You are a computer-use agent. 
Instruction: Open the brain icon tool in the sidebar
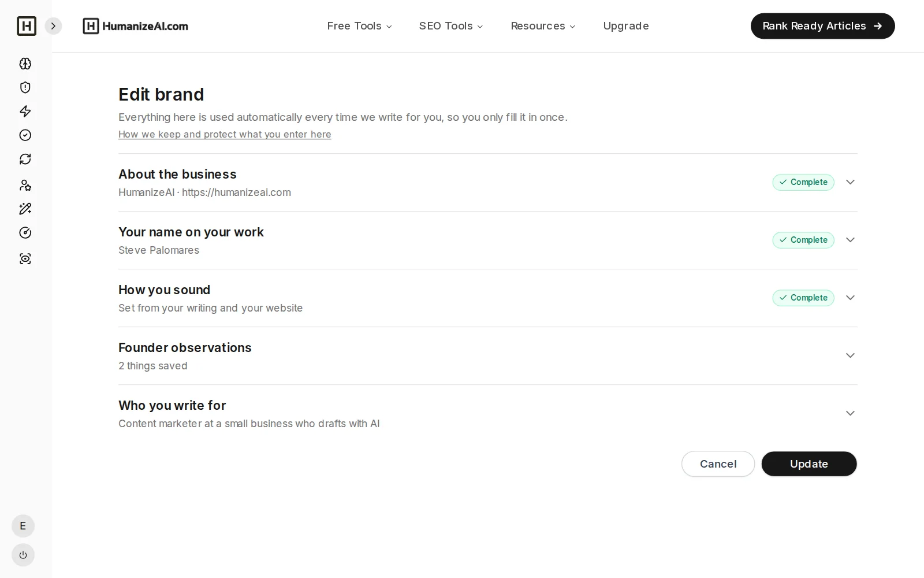point(25,64)
